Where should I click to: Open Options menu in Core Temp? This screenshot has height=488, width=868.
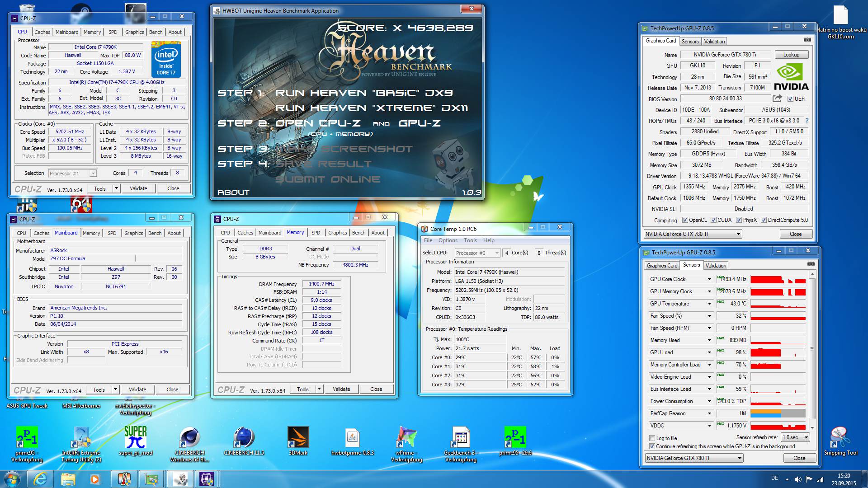448,240
